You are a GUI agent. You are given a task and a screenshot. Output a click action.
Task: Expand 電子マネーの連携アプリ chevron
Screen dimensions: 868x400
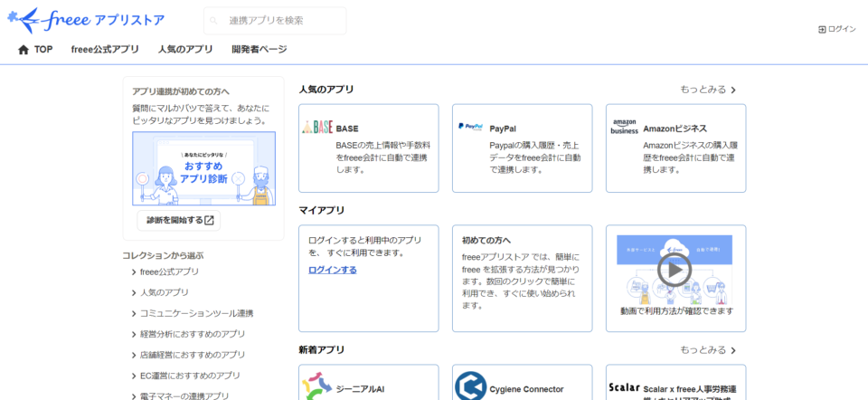(x=134, y=396)
